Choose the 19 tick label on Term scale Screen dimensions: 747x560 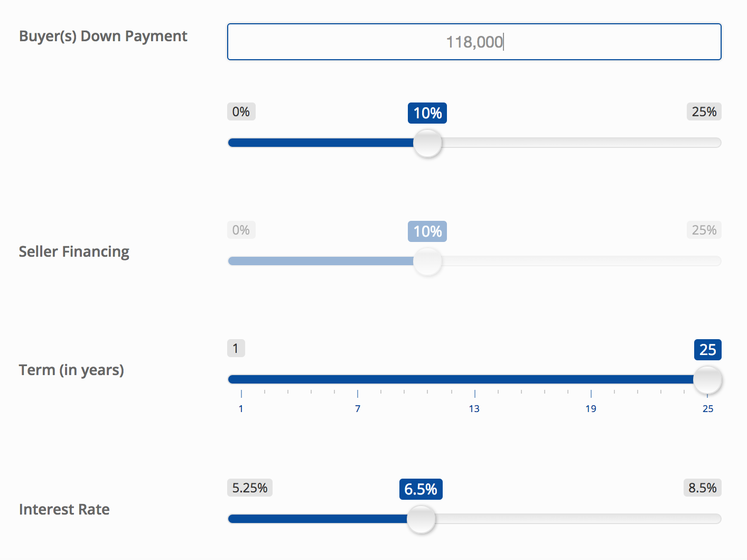click(x=591, y=408)
